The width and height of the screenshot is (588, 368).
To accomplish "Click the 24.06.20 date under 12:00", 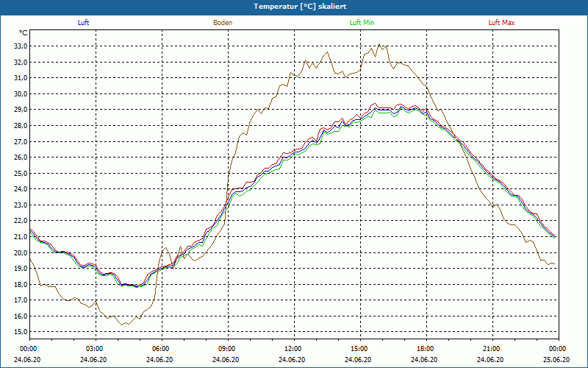I will pyautogui.click(x=292, y=359).
